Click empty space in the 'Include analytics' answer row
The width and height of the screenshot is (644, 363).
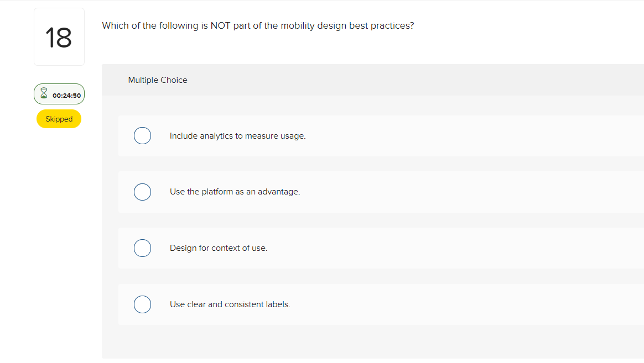click(x=470, y=136)
